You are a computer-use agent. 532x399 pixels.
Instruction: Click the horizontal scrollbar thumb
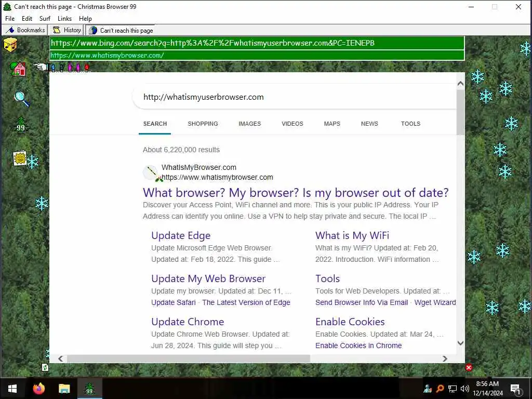click(x=189, y=358)
